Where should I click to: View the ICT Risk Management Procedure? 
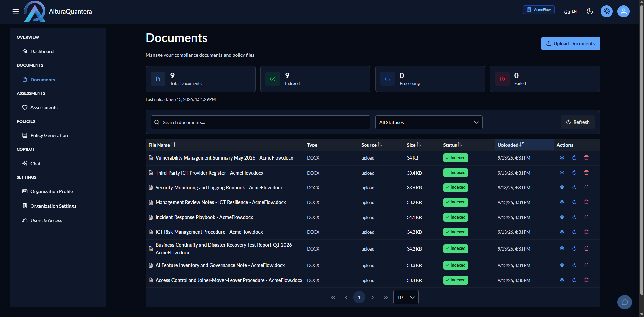562,232
